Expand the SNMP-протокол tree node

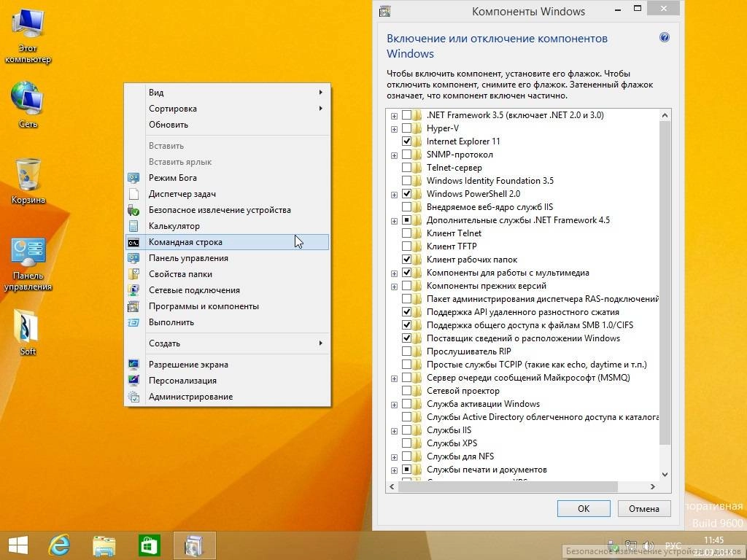(x=394, y=156)
